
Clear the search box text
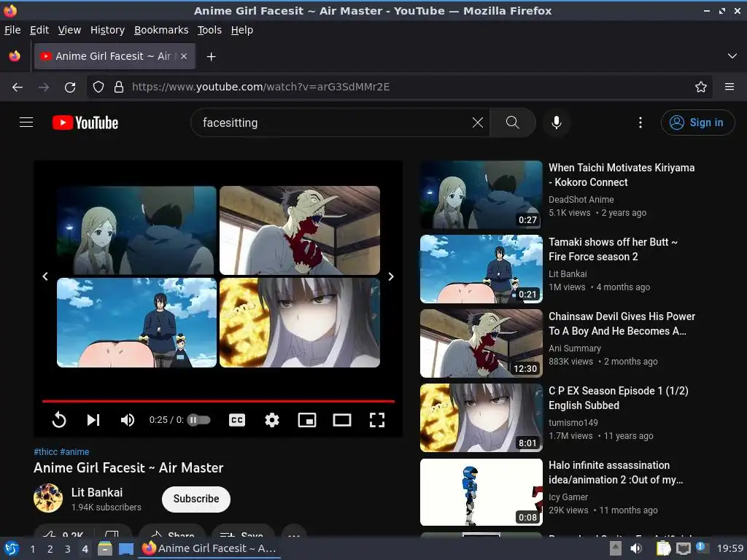tap(477, 122)
